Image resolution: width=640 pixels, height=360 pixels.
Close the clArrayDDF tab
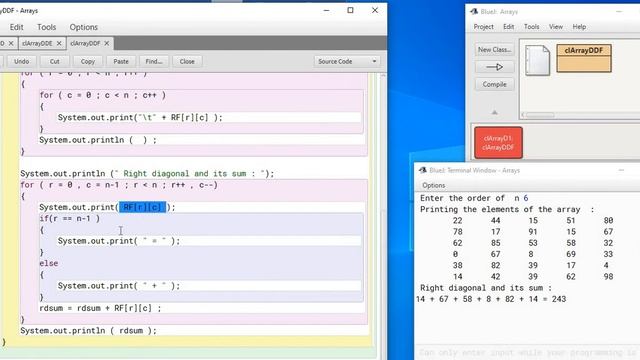[107, 43]
